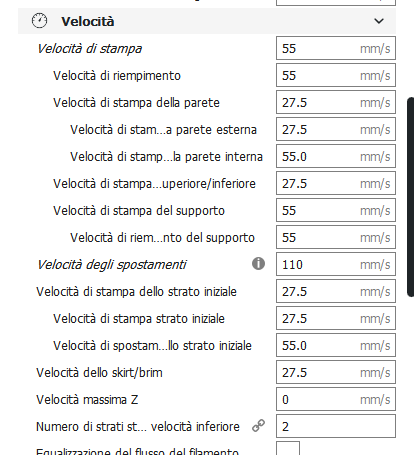414x455 pixels.
Task: Select the Velocità massima Z input
Action: (x=336, y=399)
